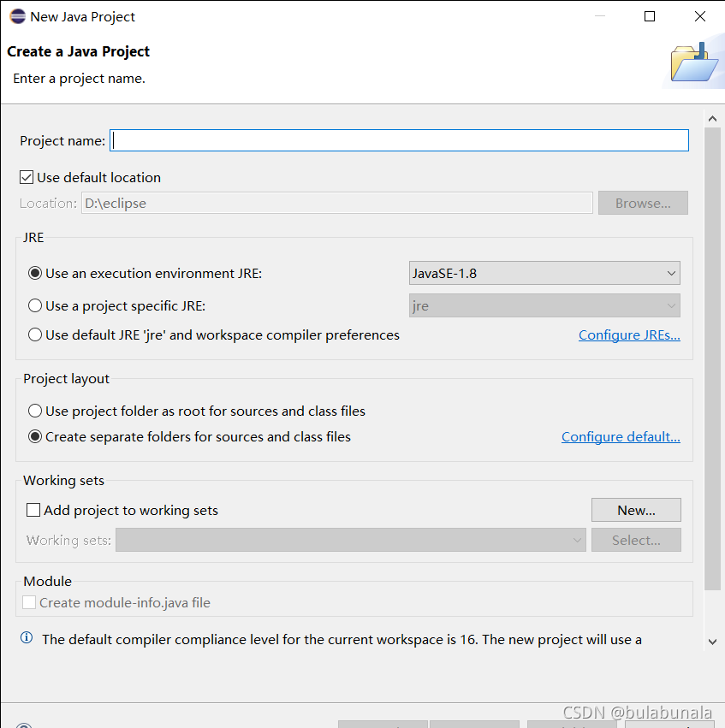Open the Configure default... link
This screenshot has width=725, height=728.
(x=621, y=436)
